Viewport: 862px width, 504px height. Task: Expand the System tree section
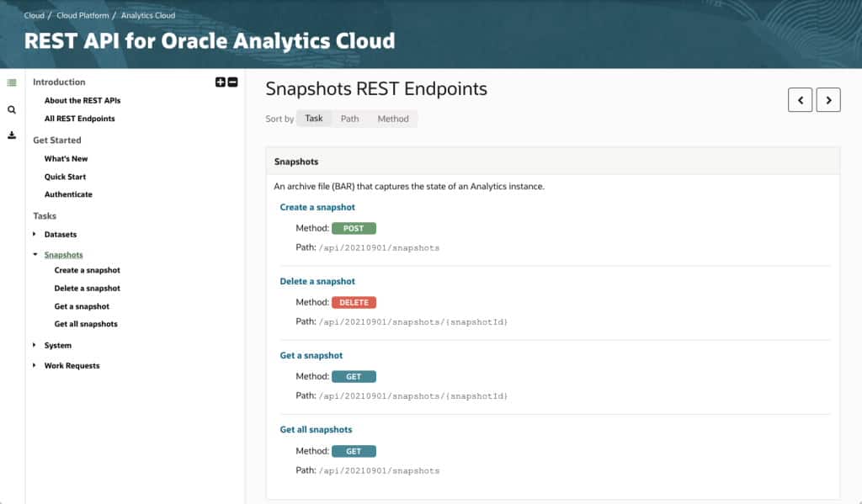35,345
